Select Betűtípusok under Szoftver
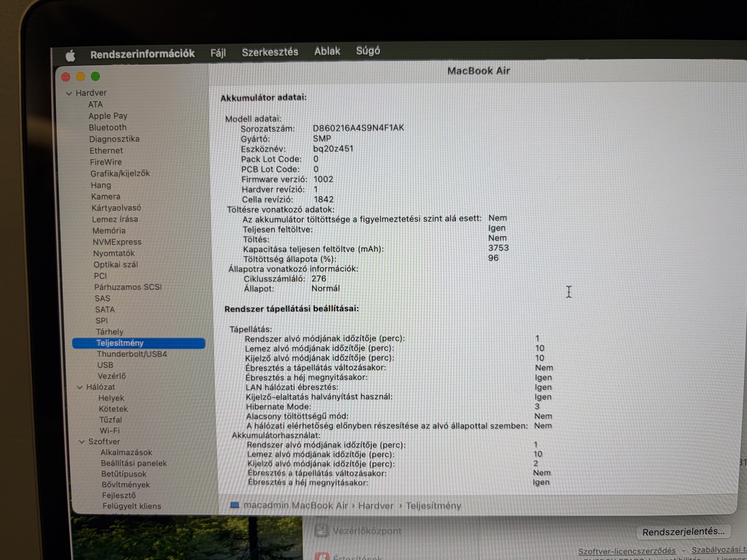This screenshot has width=747, height=560. 124,474
